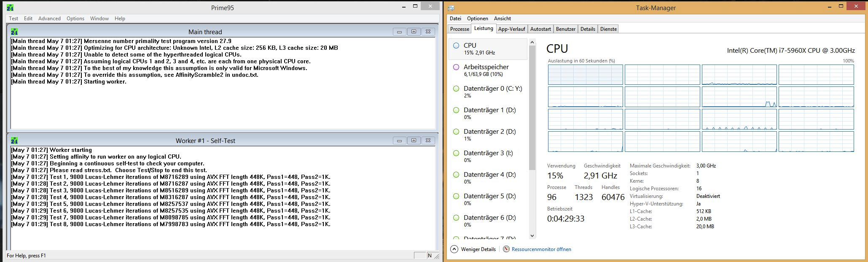The width and height of the screenshot is (868, 262).
Task: Click the L3-Cache 20,0 MB value
Action: [705, 227]
